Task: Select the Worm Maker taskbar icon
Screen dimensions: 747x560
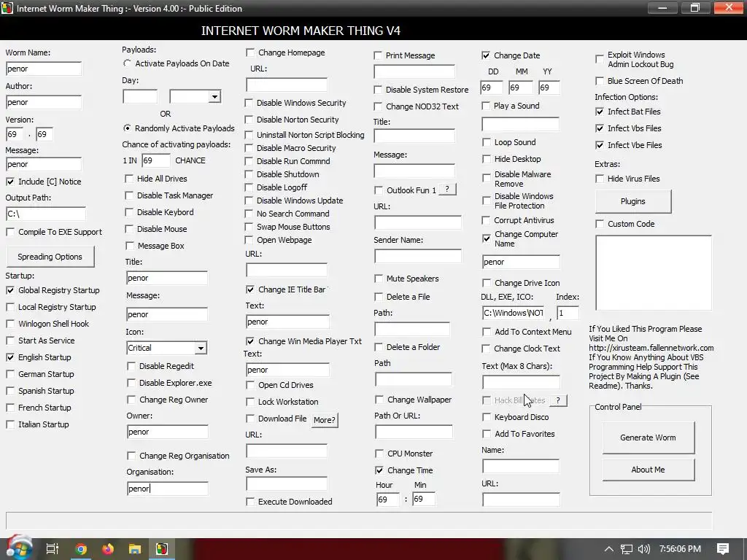Action: 162,549
